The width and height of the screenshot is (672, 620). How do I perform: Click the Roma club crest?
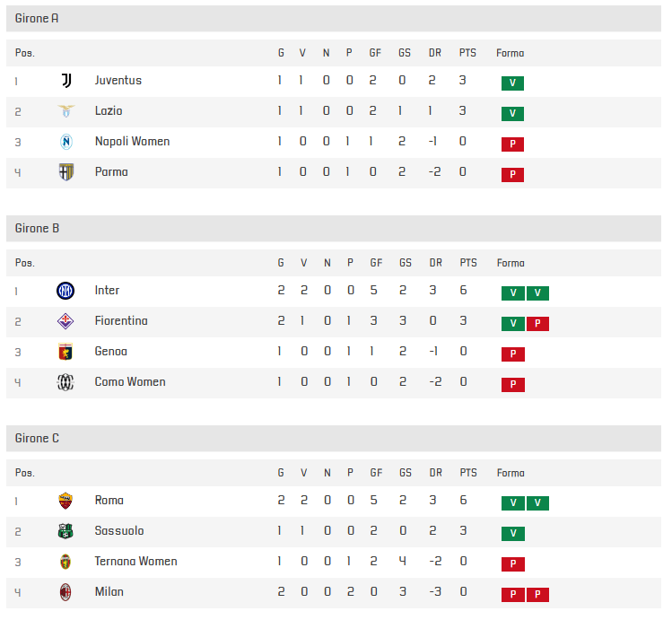coord(66,501)
